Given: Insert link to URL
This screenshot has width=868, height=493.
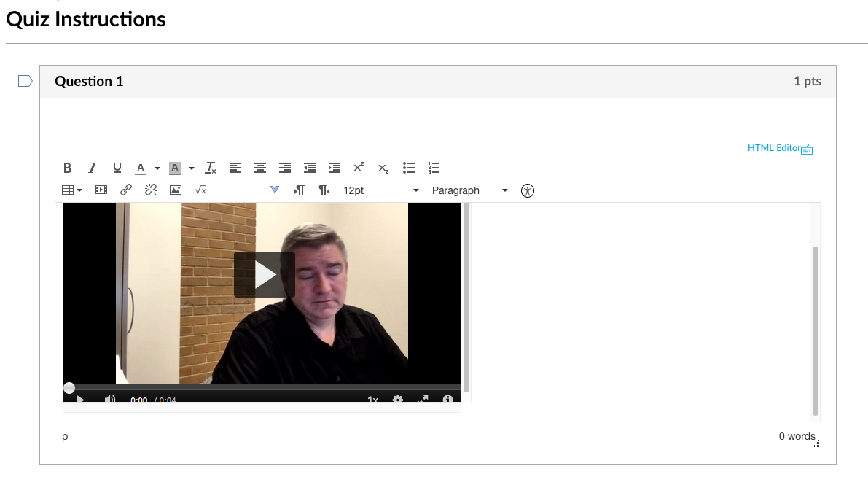Looking at the screenshot, I should coord(126,190).
